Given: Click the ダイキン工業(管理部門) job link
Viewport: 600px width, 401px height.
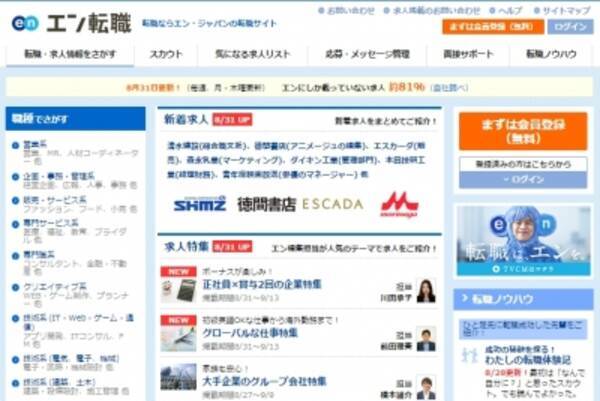Looking at the screenshot, I should tap(334, 160).
